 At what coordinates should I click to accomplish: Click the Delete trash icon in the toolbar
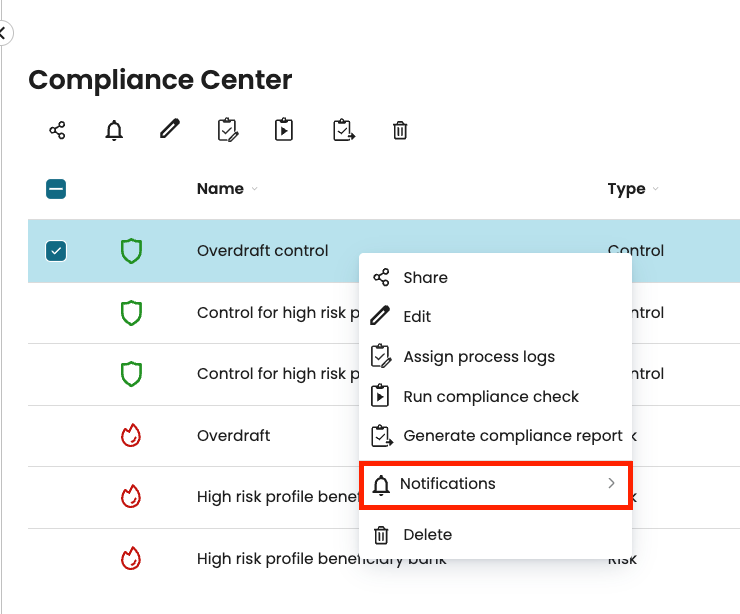[x=400, y=130]
